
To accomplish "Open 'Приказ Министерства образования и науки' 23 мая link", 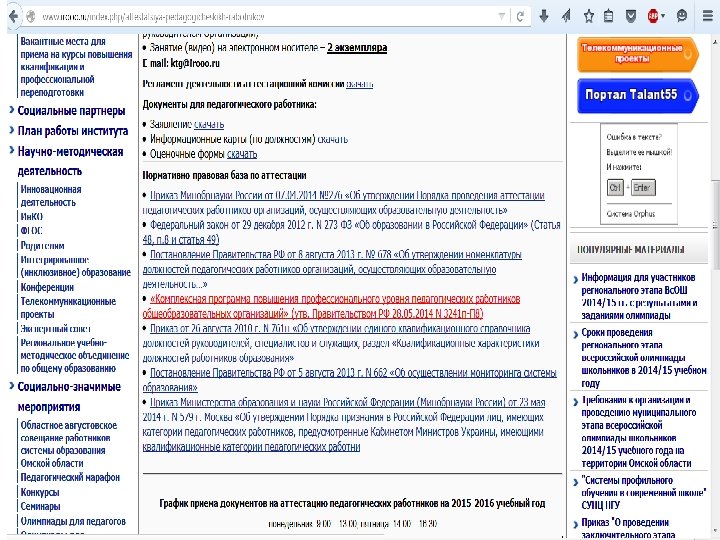I will pyautogui.click(x=343, y=425).
